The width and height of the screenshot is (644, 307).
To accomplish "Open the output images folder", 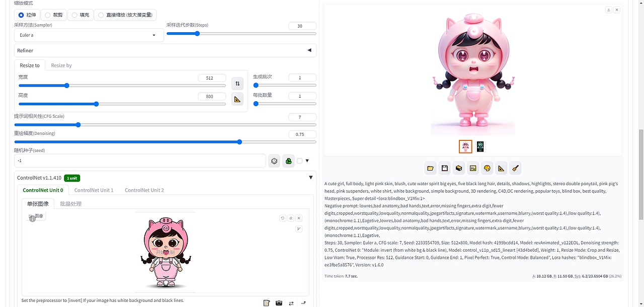I will click(x=430, y=168).
